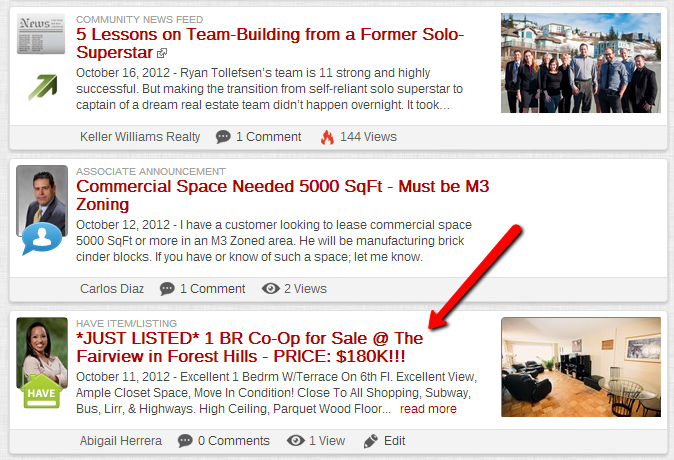The image size is (674, 460).
Task: Click the speech bubble icon by Keller Williams comment
Action: pos(223,137)
